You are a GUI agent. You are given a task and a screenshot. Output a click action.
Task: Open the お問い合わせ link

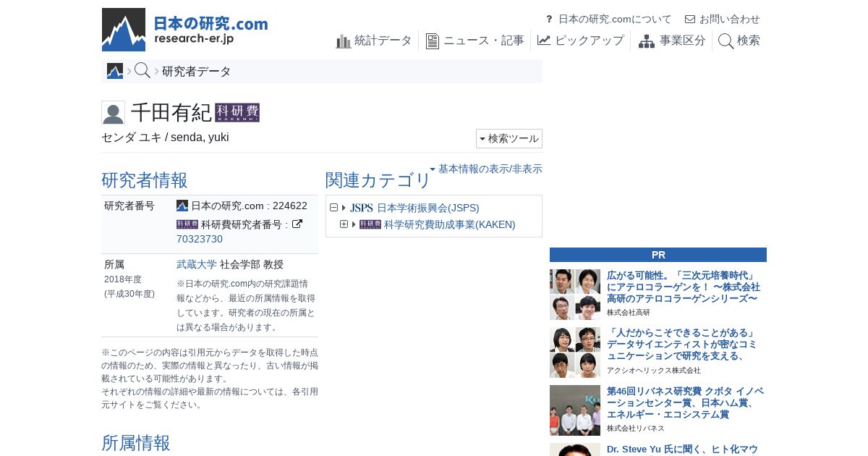coord(730,19)
